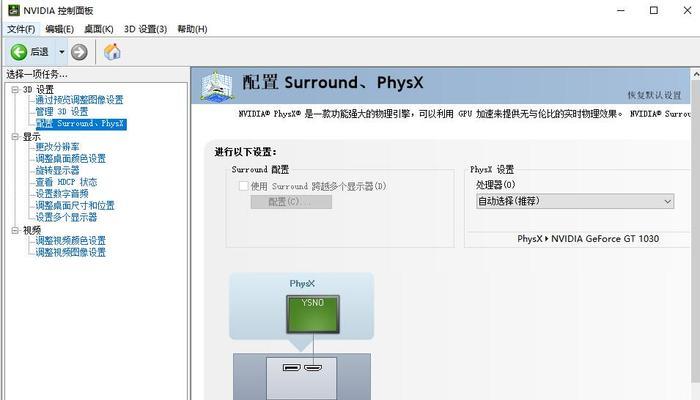Click the scrollbar up arrow at right edge
Viewport: 700px width, 400px height.
[696, 75]
